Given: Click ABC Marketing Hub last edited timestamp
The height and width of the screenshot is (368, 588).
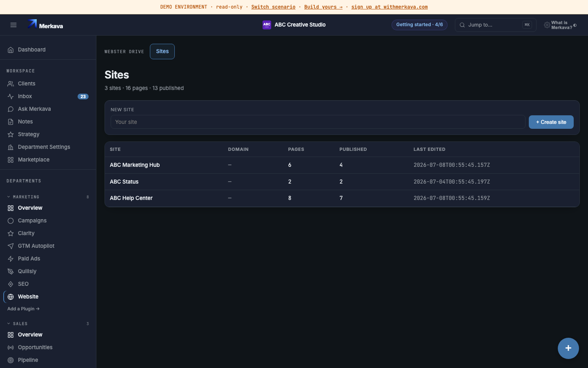Looking at the screenshot, I should [452, 165].
